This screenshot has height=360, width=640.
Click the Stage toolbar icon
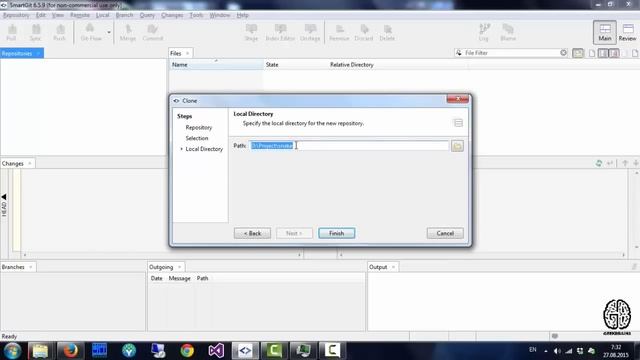[x=251, y=32]
